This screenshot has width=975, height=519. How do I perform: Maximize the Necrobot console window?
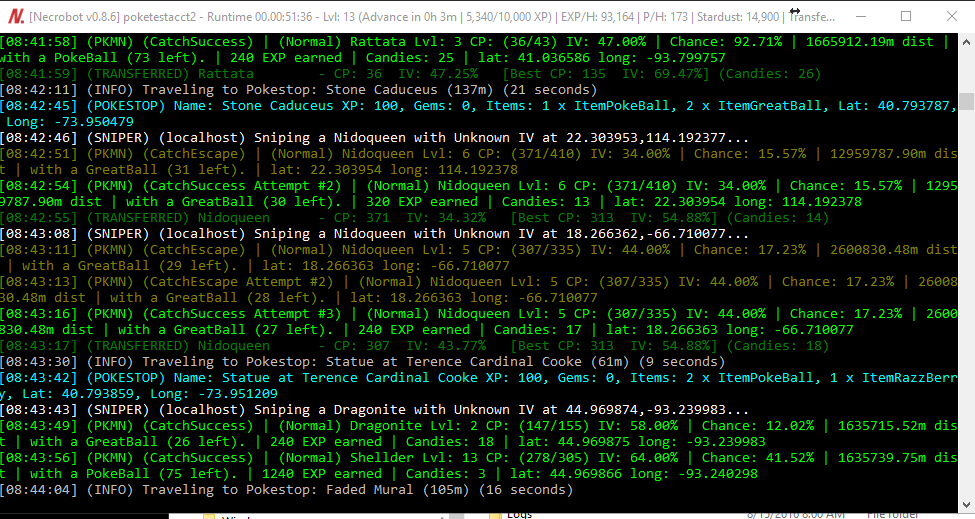(906, 16)
